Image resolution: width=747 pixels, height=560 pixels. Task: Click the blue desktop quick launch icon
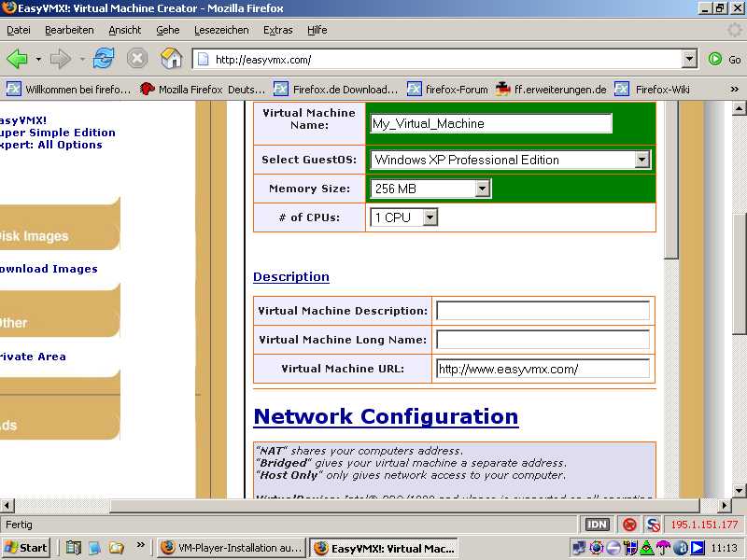point(95,548)
